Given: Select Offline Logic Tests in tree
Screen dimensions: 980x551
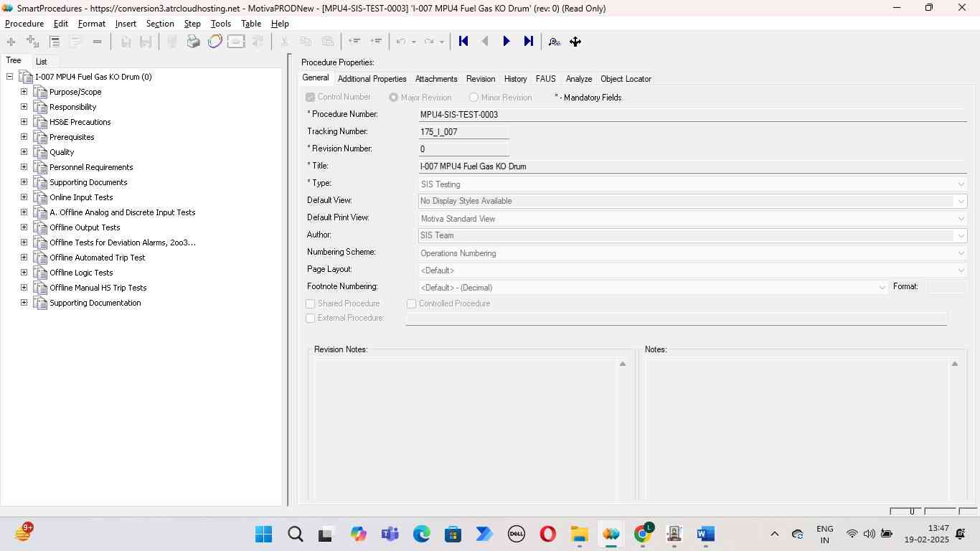Looking at the screenshot, I should (81, 273).
